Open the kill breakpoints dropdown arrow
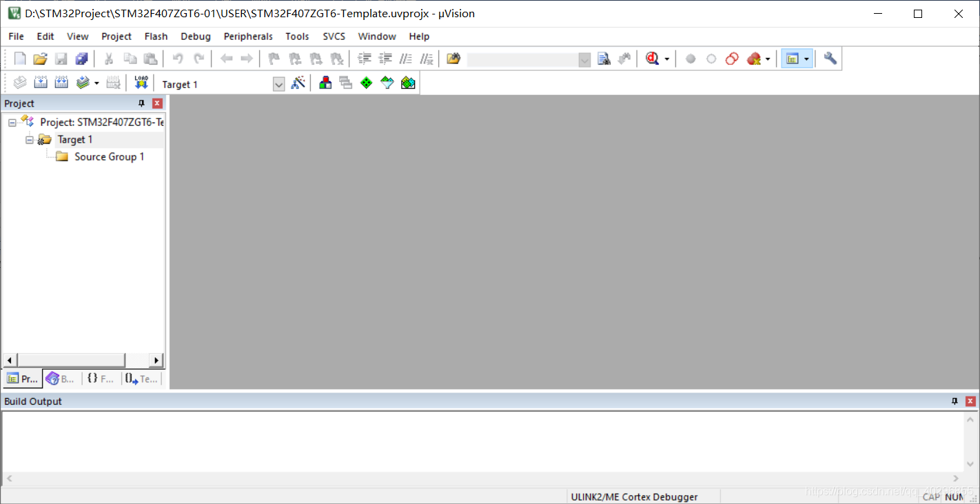Image resolution: width=980 pixels, height=504 pixels. coord(768,59)
